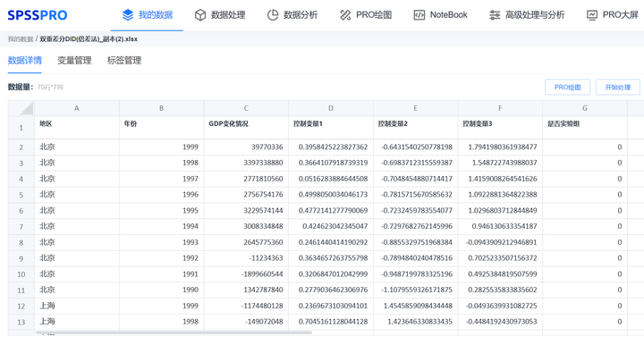Click the cell with value 39770336

(x=246, y=147)
